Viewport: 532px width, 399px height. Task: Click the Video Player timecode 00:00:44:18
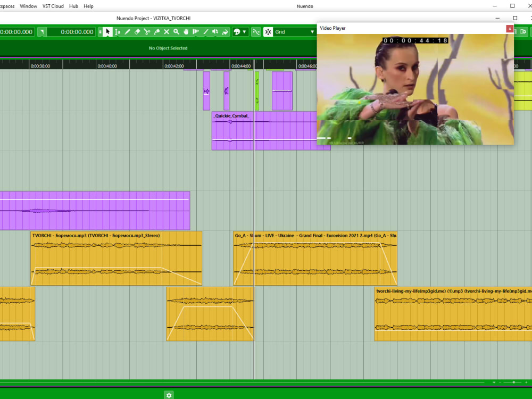point(415,40)
